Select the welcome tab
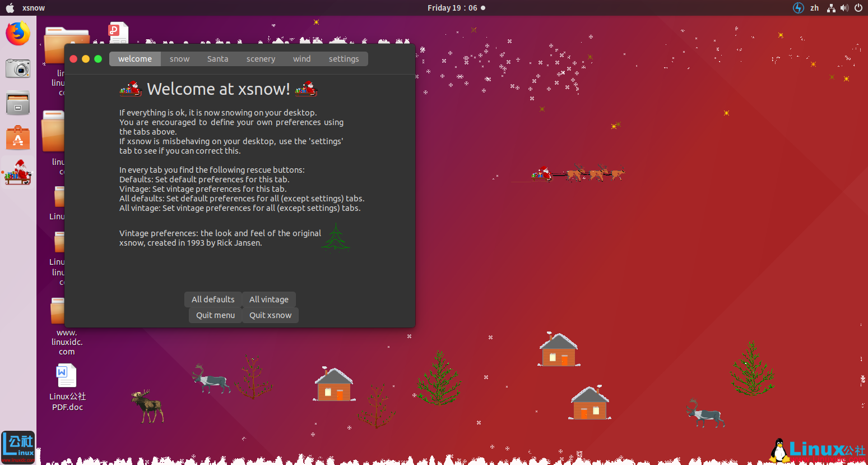The width and height of the screenshot is (868, 465). point(135,59)
